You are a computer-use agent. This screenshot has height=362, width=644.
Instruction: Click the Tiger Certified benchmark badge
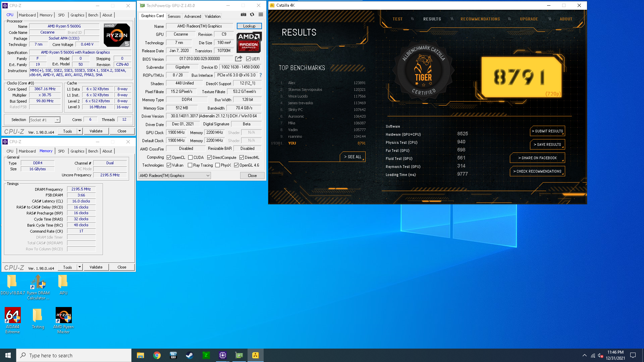[x=424, y=71]
